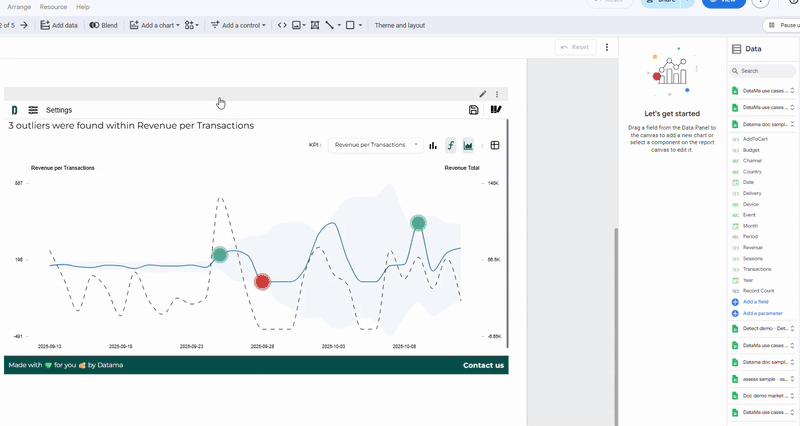Click the pencil edit icon above the chart
Image resolution: width=800 pixels, height=426 pixels.
(483, 94)
